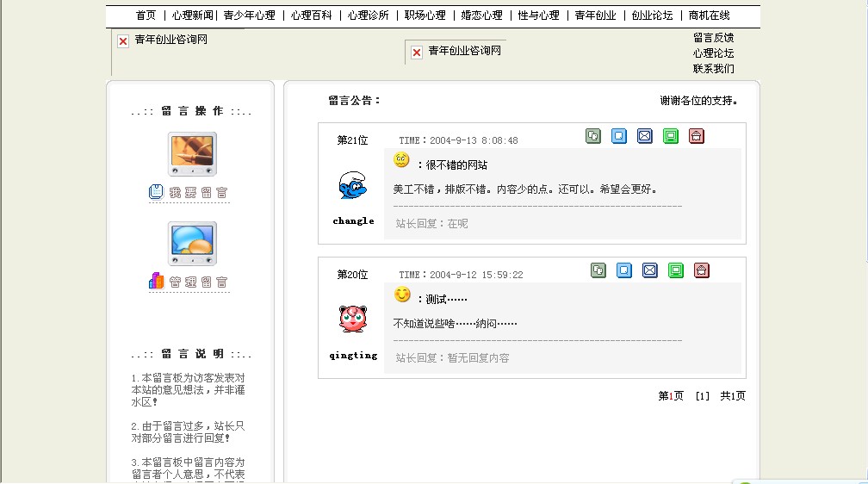Click the Smurf avatar of changle

pyautogui.click(x=353, y=185)
